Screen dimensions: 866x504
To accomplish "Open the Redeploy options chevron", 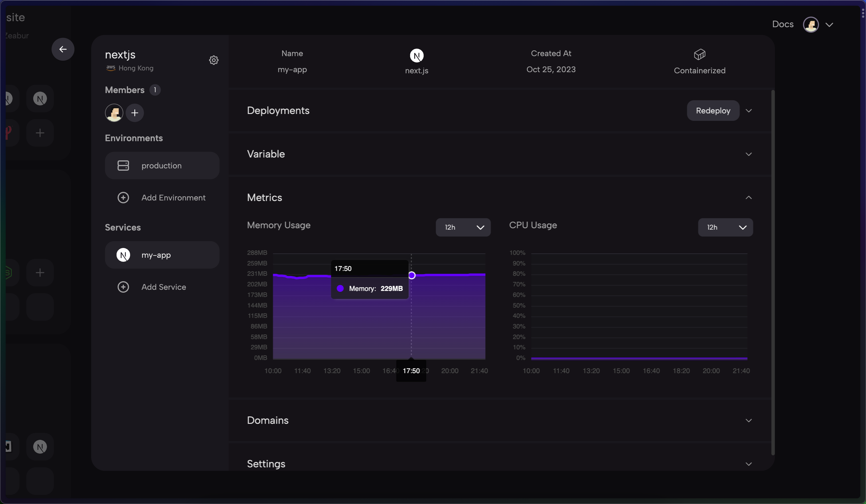I will point(749,111).
